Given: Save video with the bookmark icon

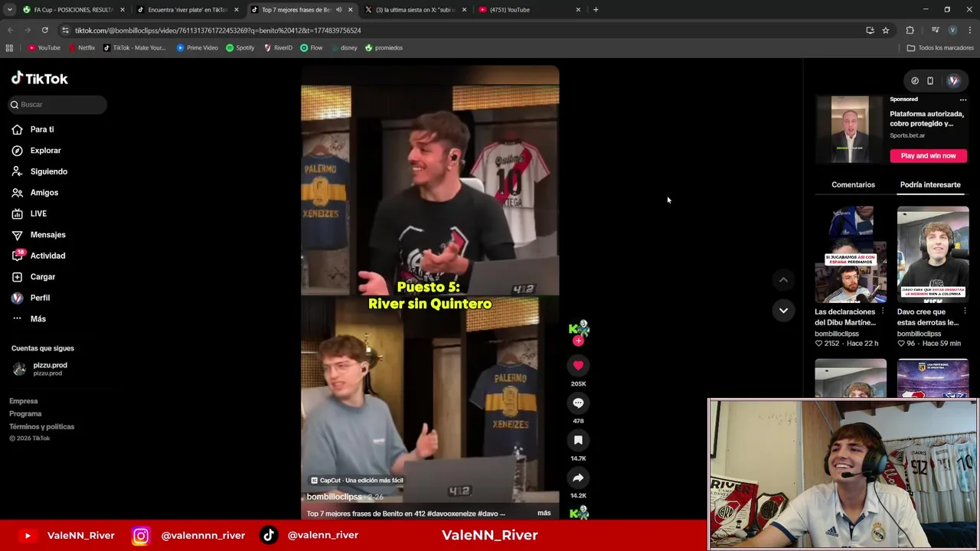Looking at the screenshot, I should coord(578,440).
